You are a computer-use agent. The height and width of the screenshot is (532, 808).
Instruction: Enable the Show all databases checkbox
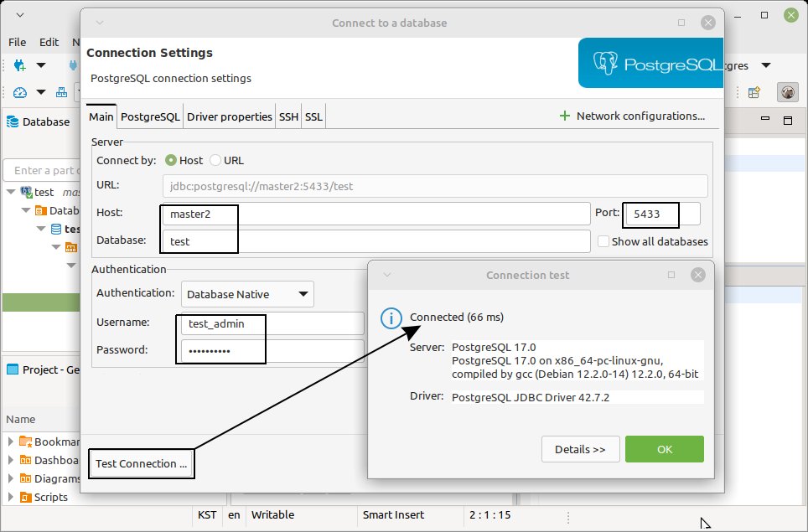point(603,241)
